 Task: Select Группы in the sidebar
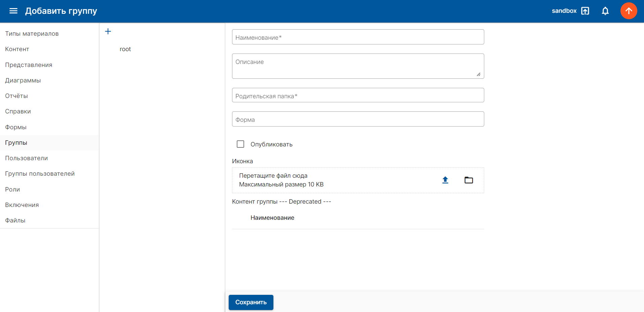coord(49,143)
